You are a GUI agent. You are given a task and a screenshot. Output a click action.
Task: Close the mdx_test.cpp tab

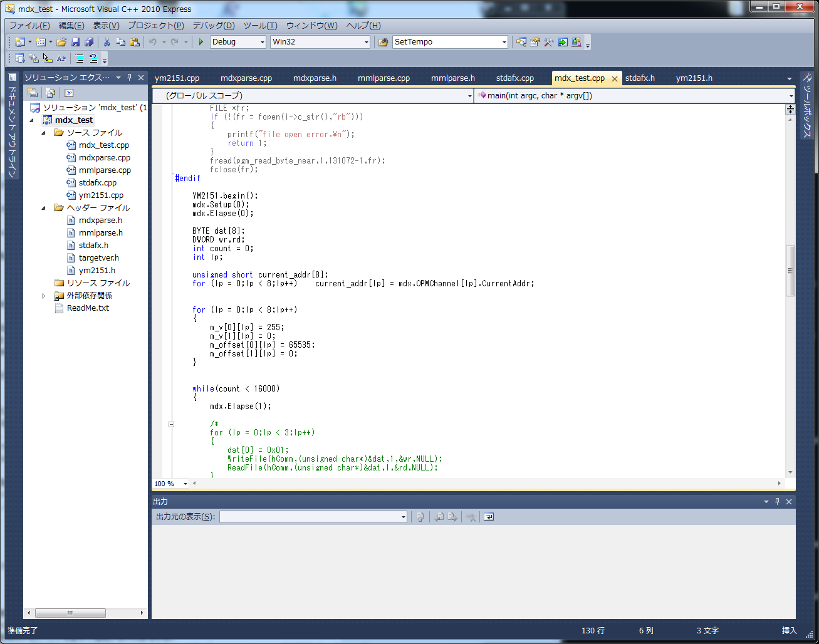pos(615,79)
